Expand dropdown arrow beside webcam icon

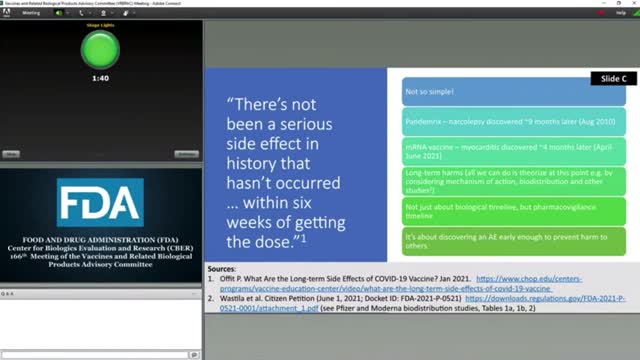[112, 13]
